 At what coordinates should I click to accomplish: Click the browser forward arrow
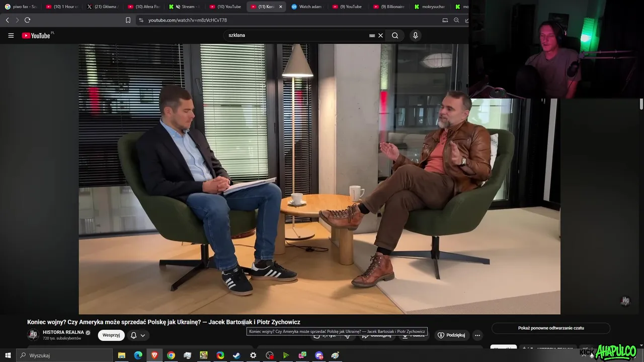17,20
